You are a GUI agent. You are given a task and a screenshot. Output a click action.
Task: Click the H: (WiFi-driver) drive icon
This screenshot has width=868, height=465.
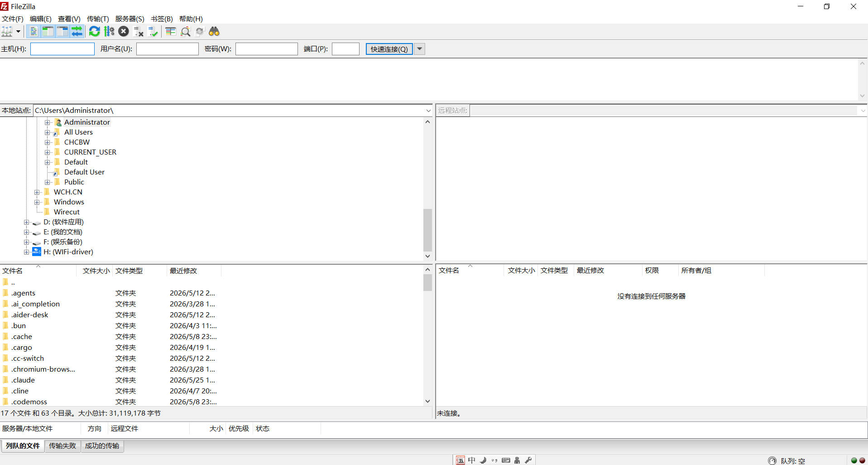click(x=37, y=252)
